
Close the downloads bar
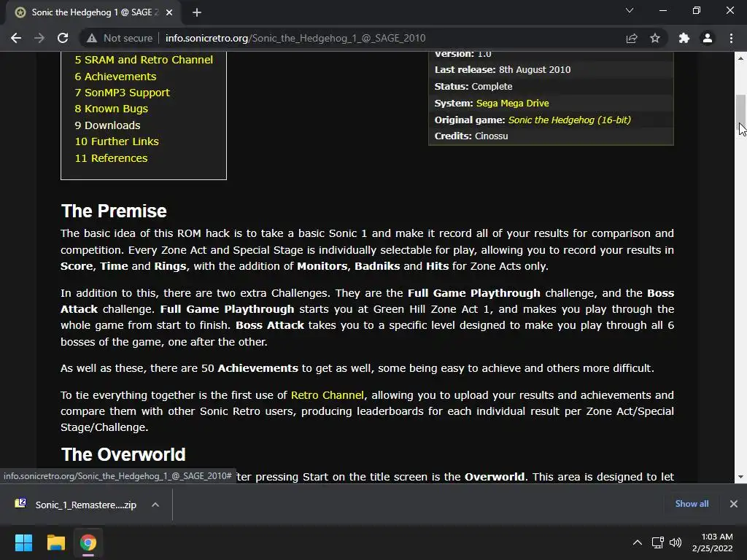click(x=734, y=504)
